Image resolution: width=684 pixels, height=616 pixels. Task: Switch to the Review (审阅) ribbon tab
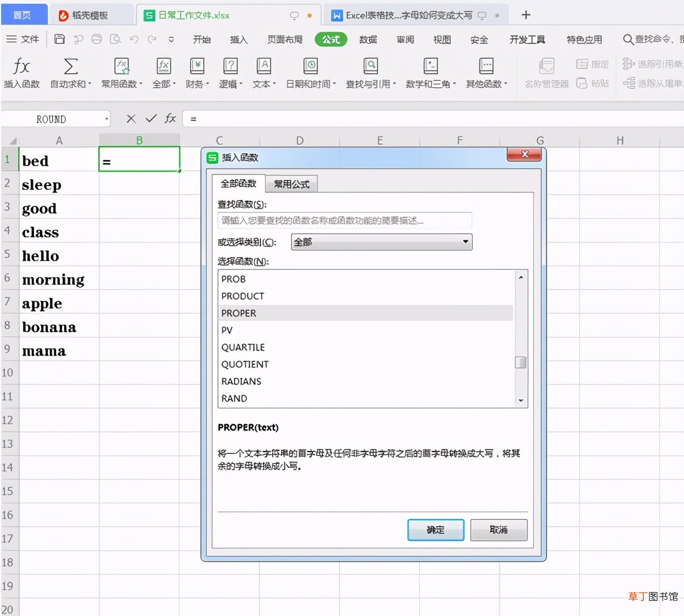pos(405,39)
